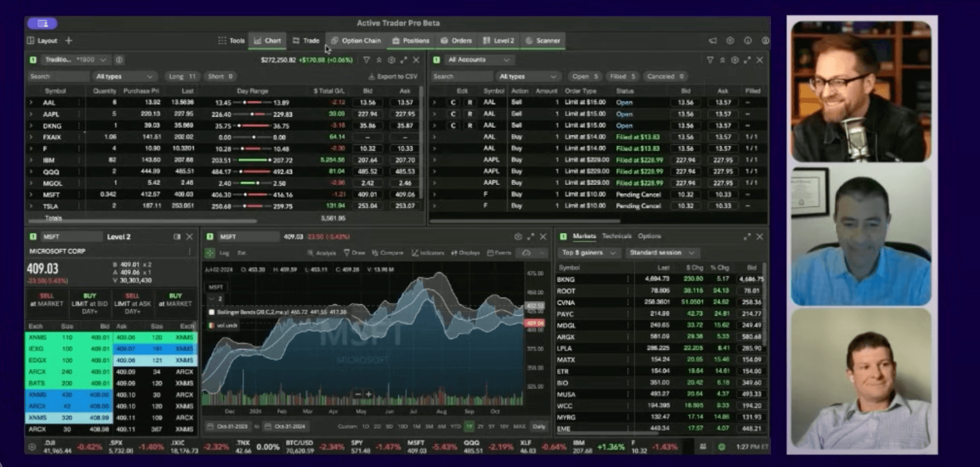Expand the IBM position row
Screen dimensions: 980x467
[x=31, y=160]
